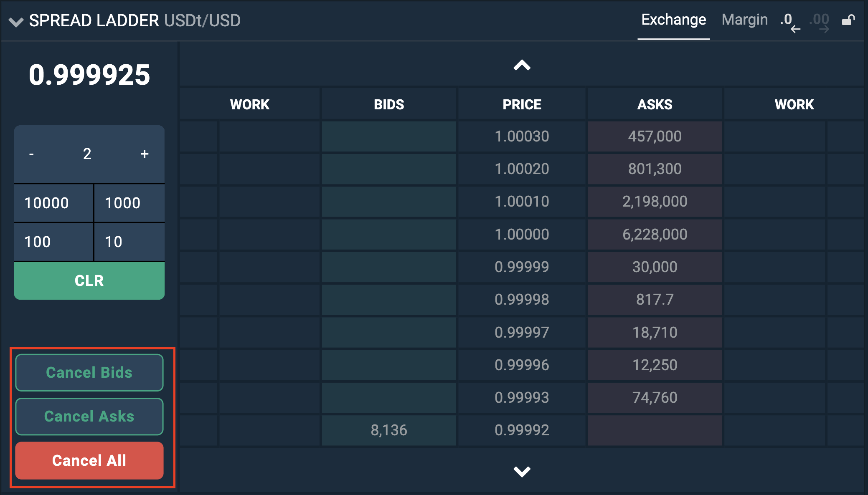Decrease order size with minus button
This screenshot has width=868, height=495.
click(x=31, y=154)
